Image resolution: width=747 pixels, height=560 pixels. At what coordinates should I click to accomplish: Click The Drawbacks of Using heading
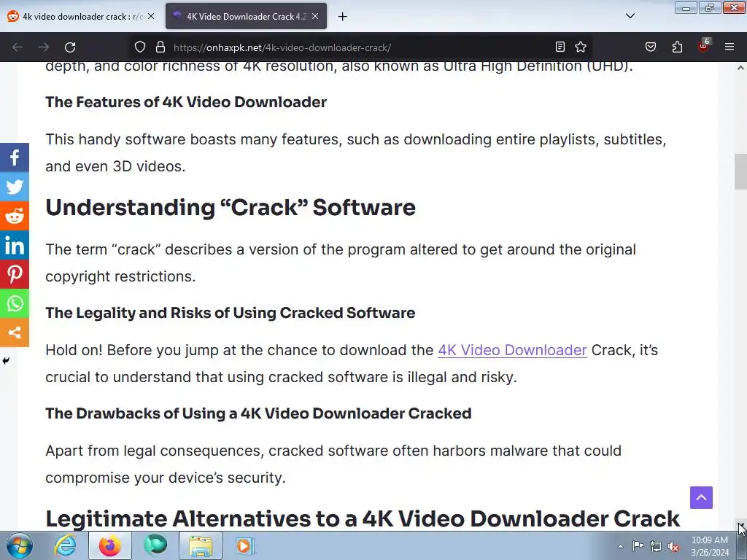258,413
